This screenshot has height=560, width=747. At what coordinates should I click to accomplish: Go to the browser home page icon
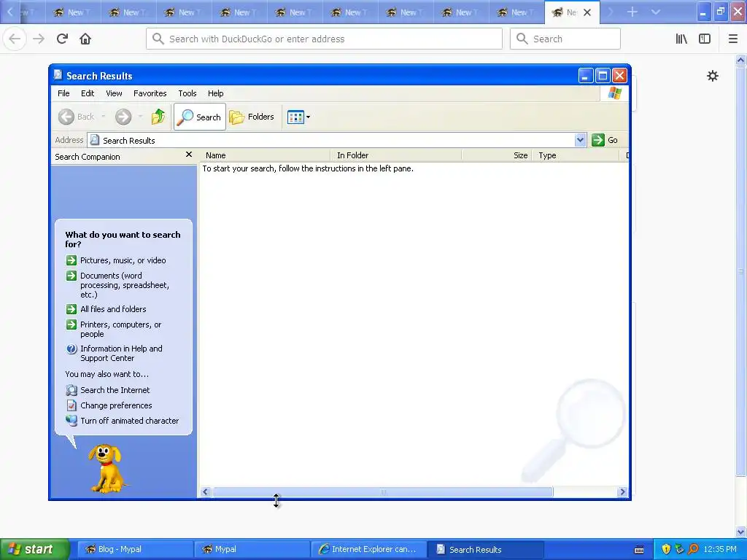[x=85, y=39]
